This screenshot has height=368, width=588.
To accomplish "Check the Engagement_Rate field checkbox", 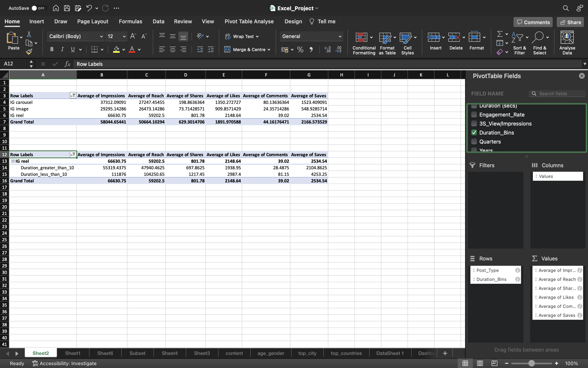I will point(474,115).
